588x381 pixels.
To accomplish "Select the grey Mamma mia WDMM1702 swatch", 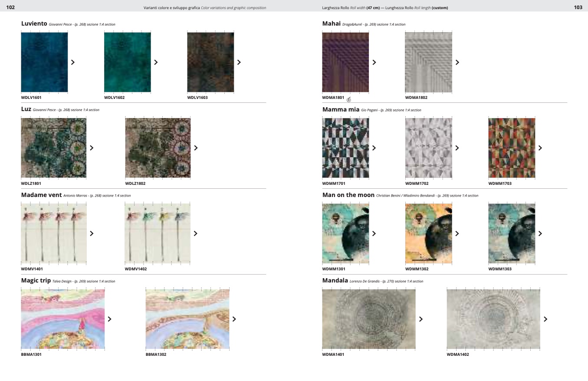I will tap(428, 148).
